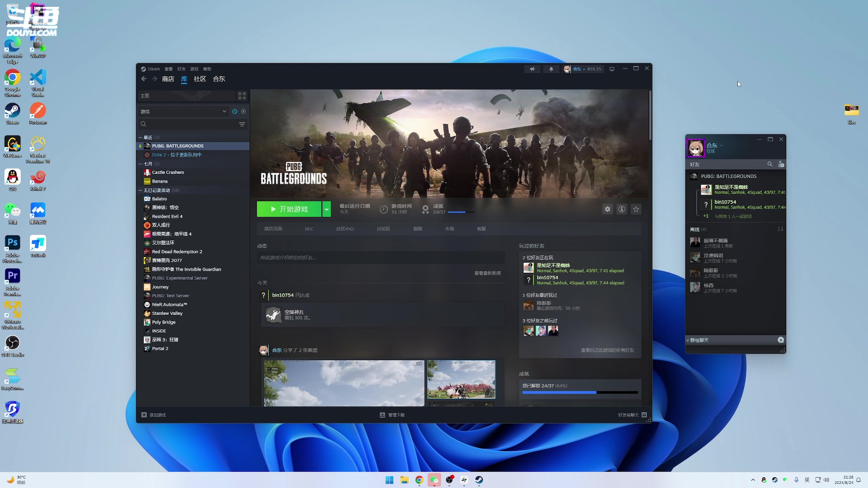Click the 空降神兵 achievement entry
This screenshot has height=488, width=868.
pyautogui.click(x=383, y=315)
